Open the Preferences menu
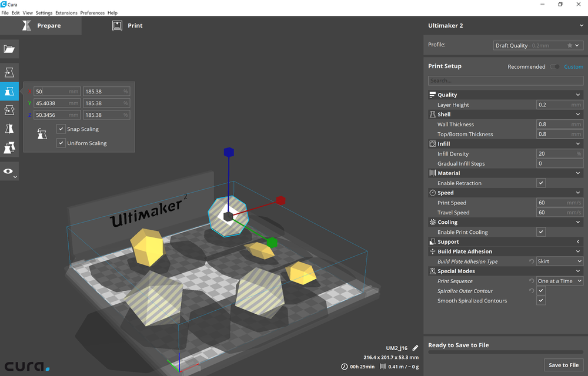588x376 pixels. coord(92,13)
